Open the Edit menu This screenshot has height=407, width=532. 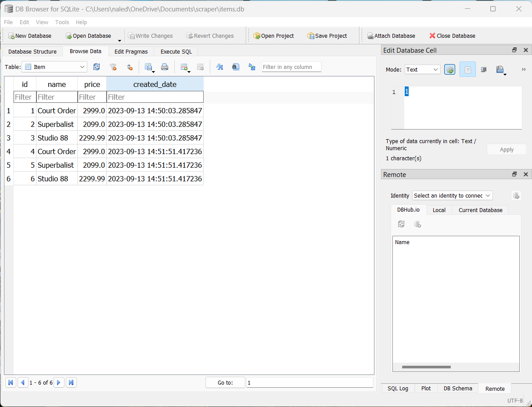(x=25, y=22)
